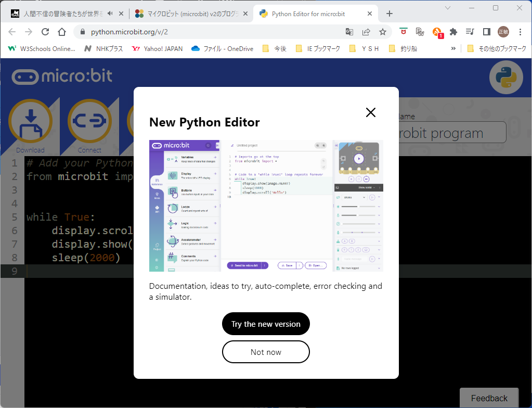Reload the current page
The image size is (532, 408).
[45, 32]
